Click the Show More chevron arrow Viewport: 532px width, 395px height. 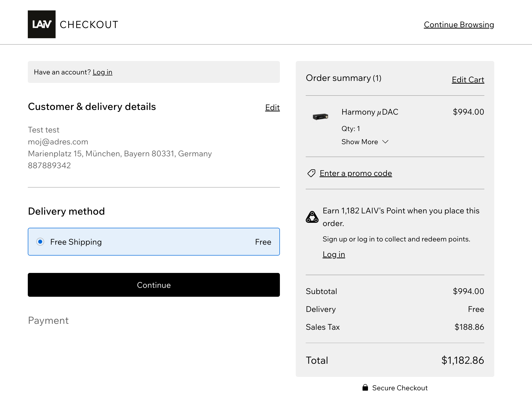click(385, 142)
